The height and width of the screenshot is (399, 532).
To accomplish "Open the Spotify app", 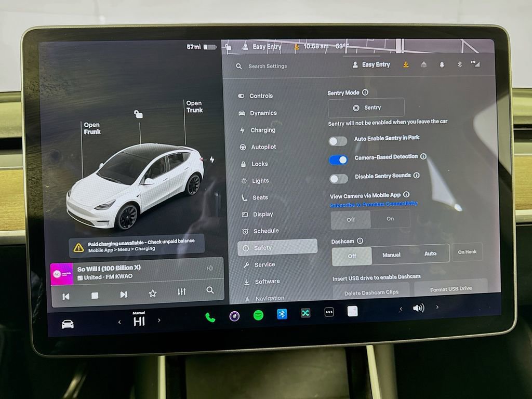I will 259,313.
